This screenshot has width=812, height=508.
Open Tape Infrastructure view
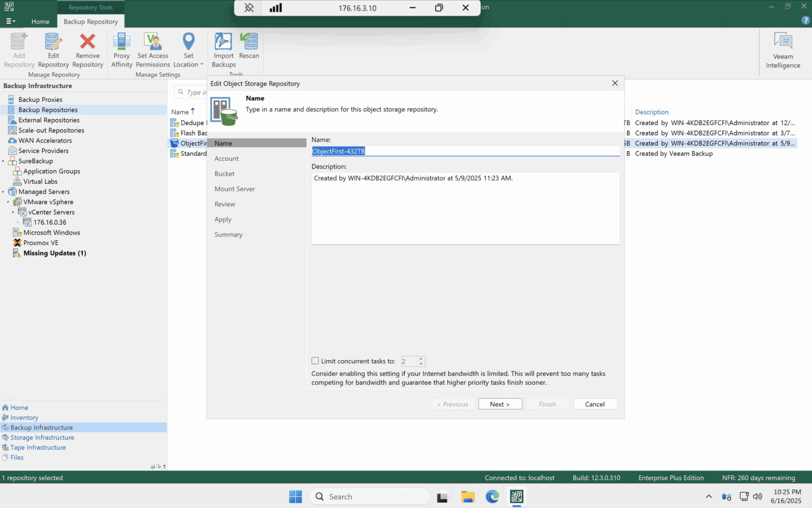pyautogui.click(x=38, y=447)
